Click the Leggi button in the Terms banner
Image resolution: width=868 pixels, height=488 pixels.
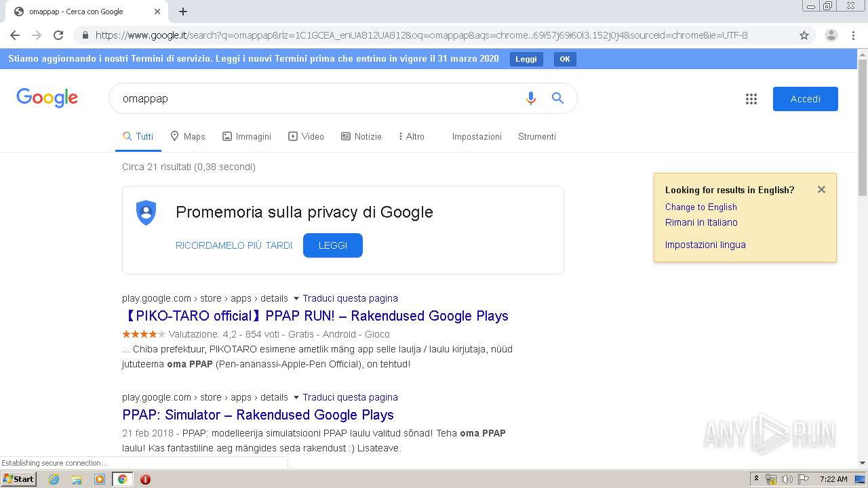pyautogui.click(x=526, y=59)
